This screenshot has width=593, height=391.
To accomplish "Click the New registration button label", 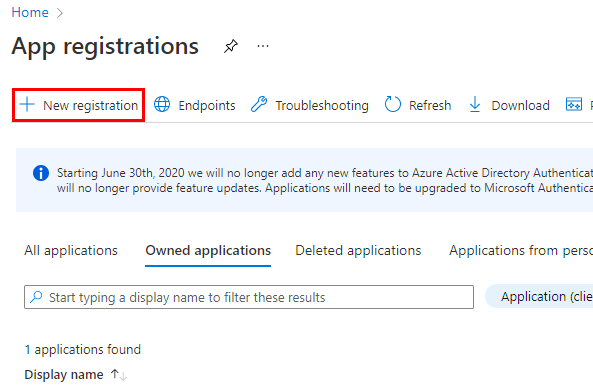I will click(90, 106).
